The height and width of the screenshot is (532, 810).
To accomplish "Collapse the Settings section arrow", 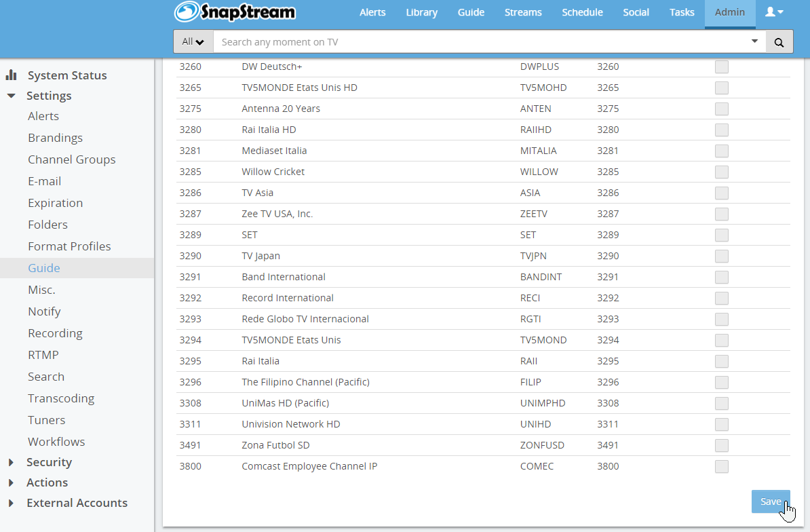I will click(x=12, y=96).
